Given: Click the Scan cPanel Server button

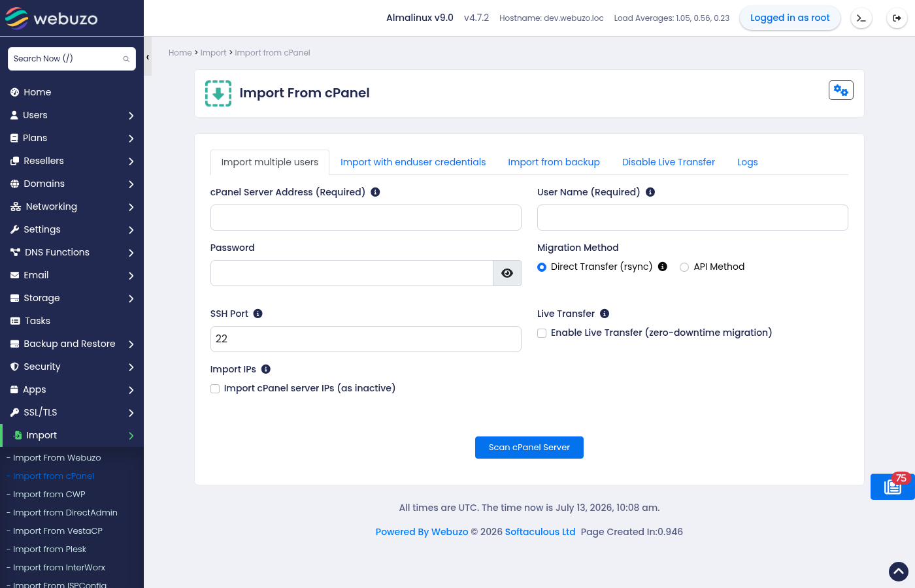Looking at the screenshot, I should 529,448.
